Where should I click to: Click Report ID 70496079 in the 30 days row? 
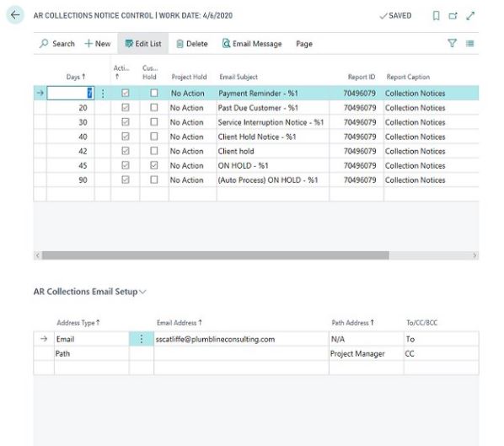(x=360, y=122)
